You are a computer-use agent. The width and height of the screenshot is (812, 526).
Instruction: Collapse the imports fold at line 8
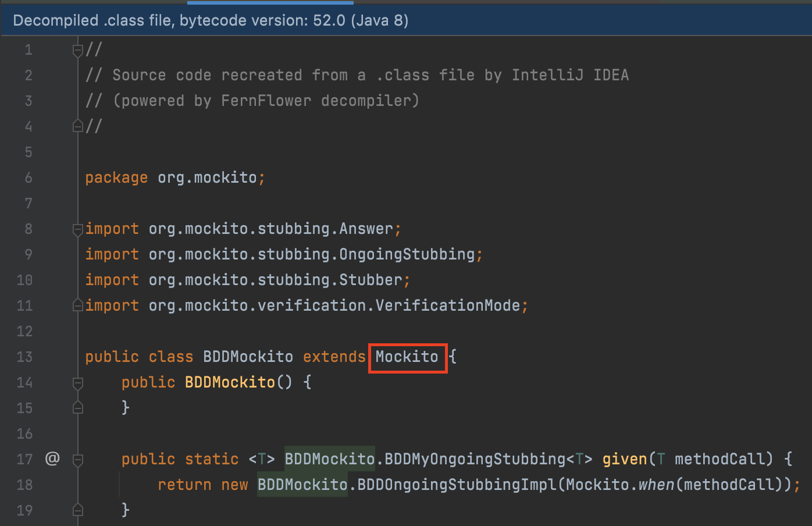click(78, 229)
